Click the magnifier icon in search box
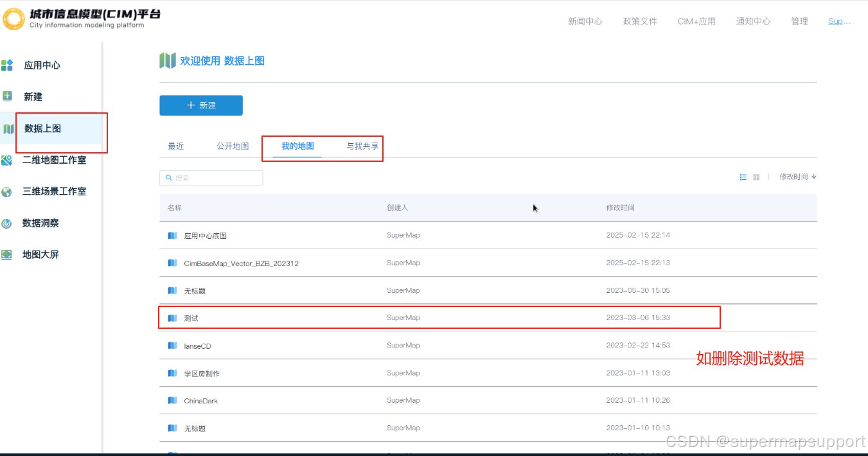The image size is (868, 456). 169,178
